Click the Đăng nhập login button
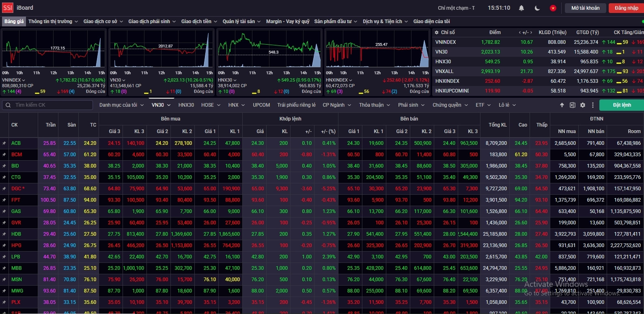 click(626, 8)
